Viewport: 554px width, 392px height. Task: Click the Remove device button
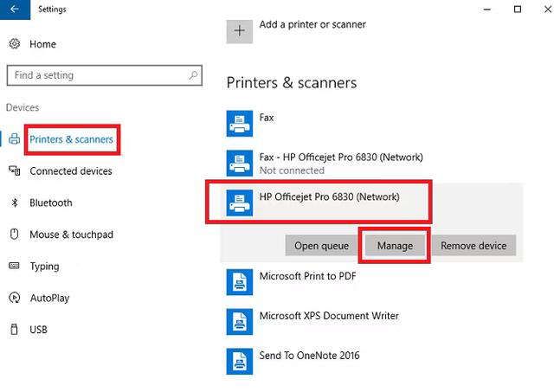click(x=473, y=246)
